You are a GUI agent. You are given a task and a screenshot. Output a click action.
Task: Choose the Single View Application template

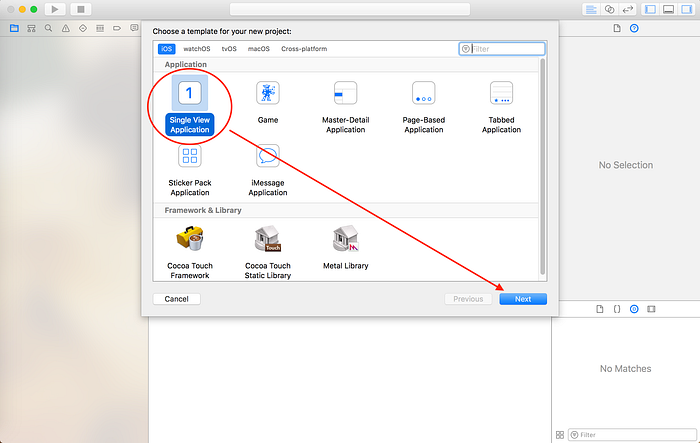point(190,105)
